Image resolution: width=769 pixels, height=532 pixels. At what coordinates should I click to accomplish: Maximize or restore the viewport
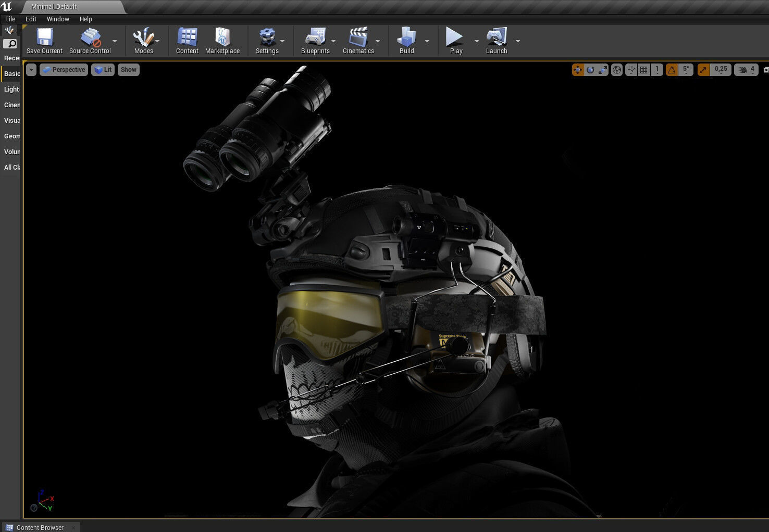766,70
